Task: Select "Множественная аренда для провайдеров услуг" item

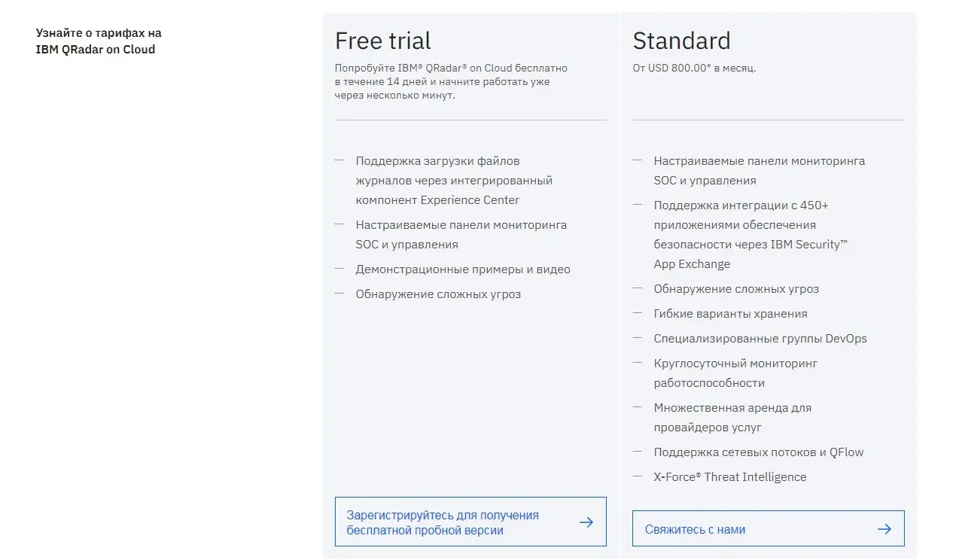Action: pyautogui.click(x=732, y=417)
